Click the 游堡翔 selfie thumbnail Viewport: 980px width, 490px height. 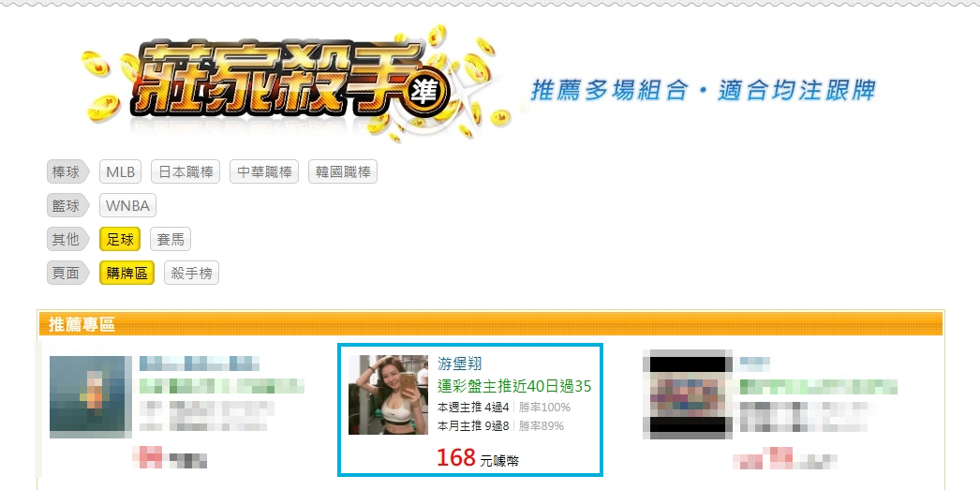tap(388, 395)
